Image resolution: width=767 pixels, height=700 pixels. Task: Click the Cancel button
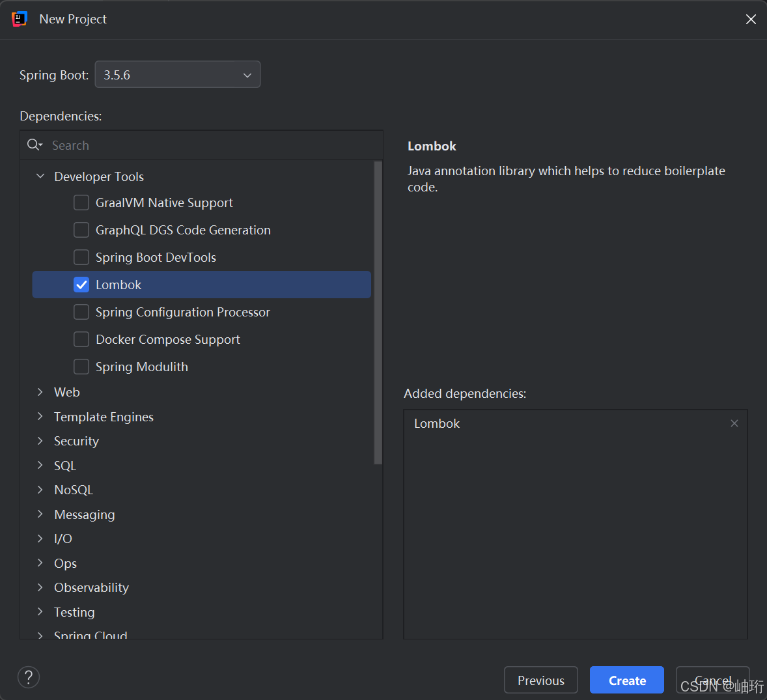pyautogui.click(x=712, y=680)
